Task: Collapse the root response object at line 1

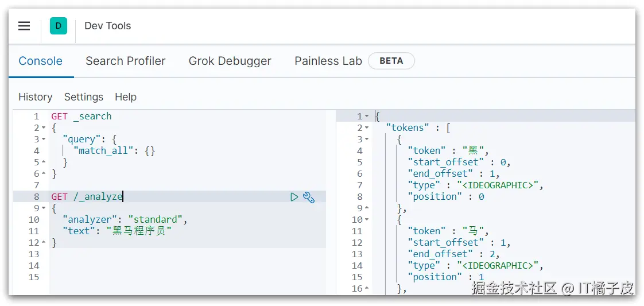Action: [x=367, y=117]
